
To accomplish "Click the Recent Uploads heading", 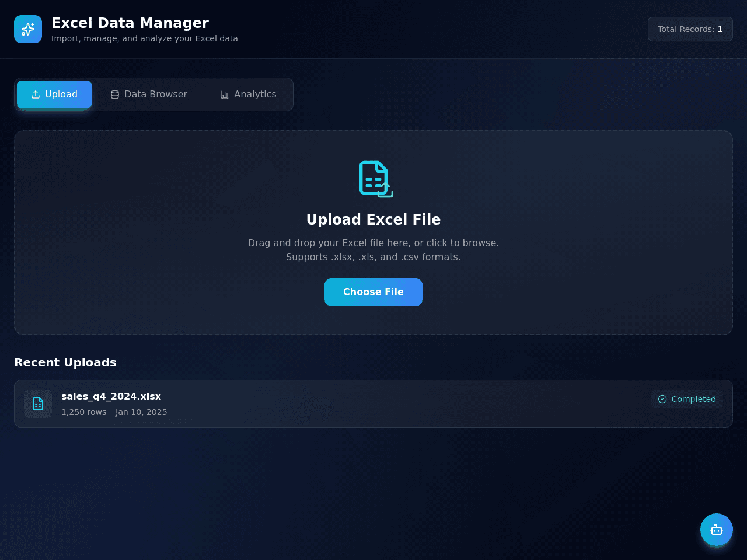I will tap(65, 362).
